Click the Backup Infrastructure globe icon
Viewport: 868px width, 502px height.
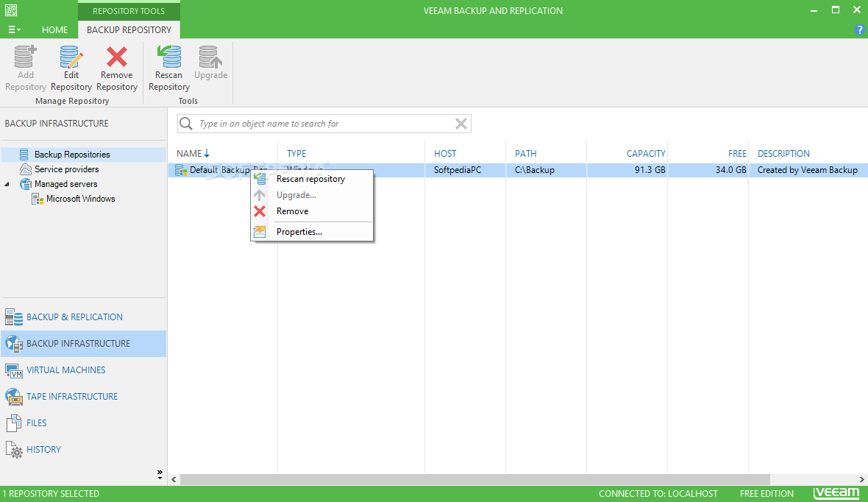14,344
